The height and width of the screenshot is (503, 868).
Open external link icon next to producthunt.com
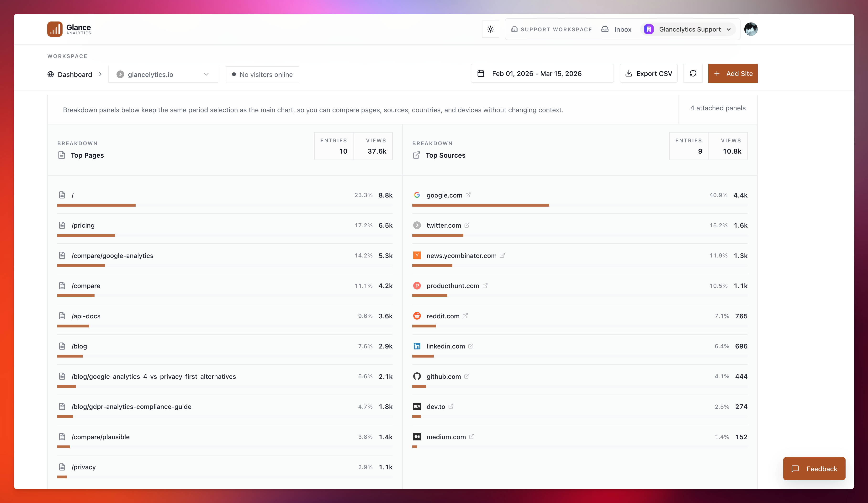[485, 286]
